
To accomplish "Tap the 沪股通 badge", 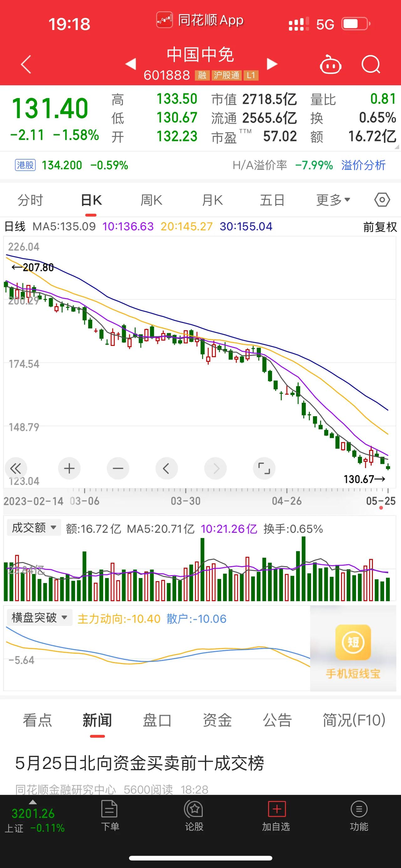I will coord(226,75).
